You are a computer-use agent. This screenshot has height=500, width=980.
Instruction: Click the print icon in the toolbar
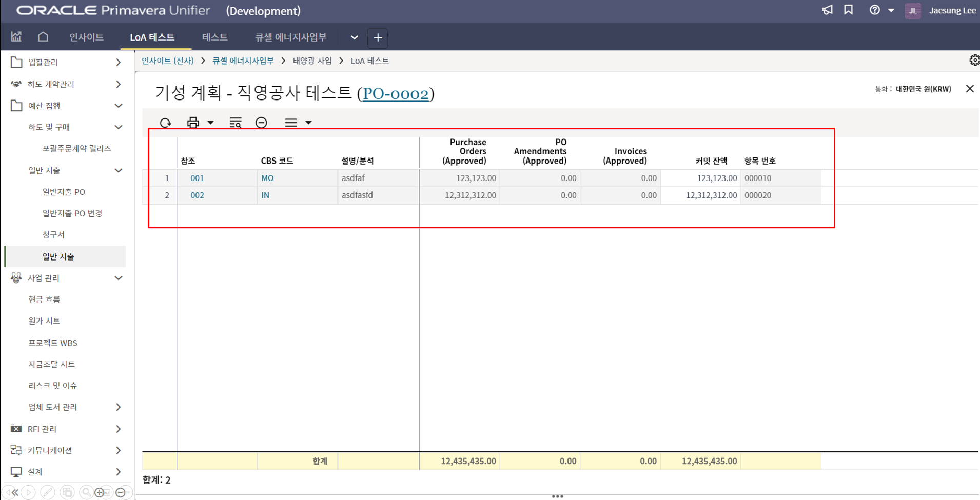[x=193, y=123]
